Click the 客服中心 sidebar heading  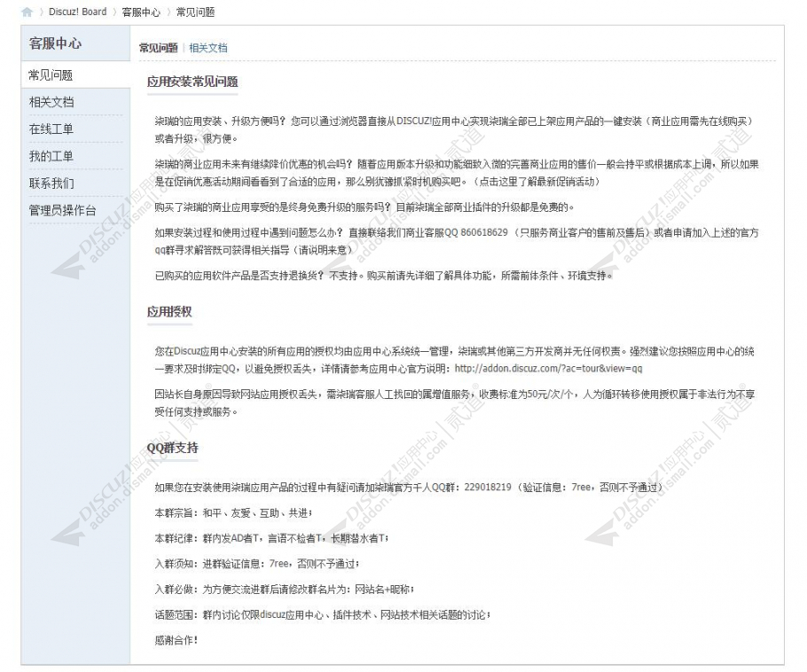coord(55,43)
